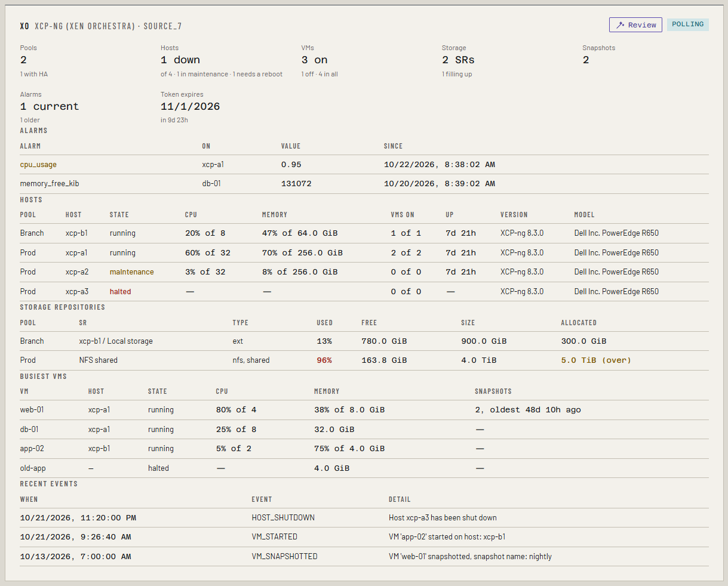Image resolution: width=728 pixels, height=586 pixels.
Task: Click the VMs summary 3 on
Action: 314,60
